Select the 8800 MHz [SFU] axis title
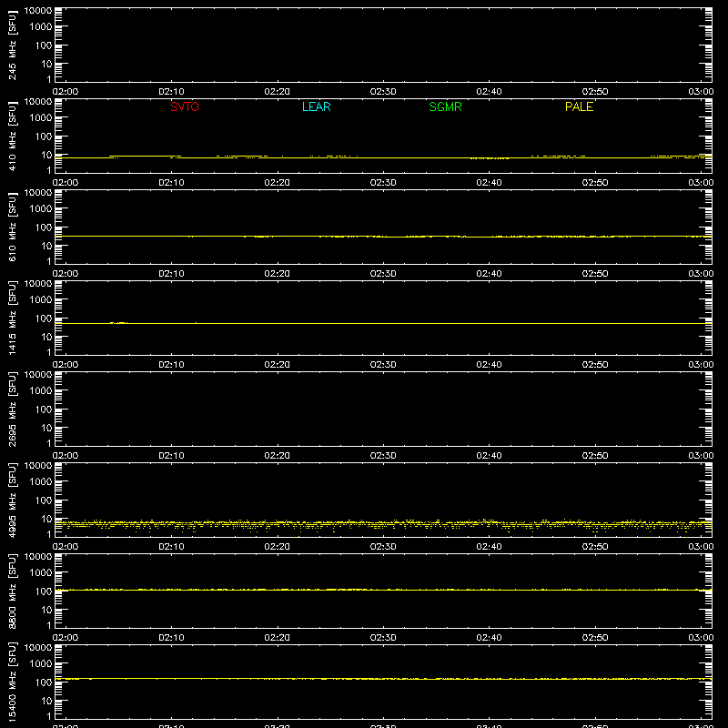The image size is (728, 728). tap(12, 591)
